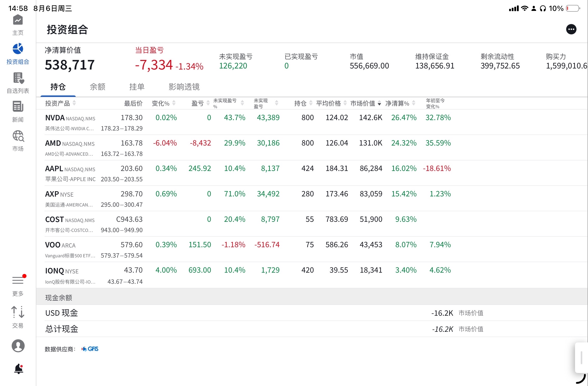588x386 pixels.
Task: Select the 总计现金 row
Action: 312,329
